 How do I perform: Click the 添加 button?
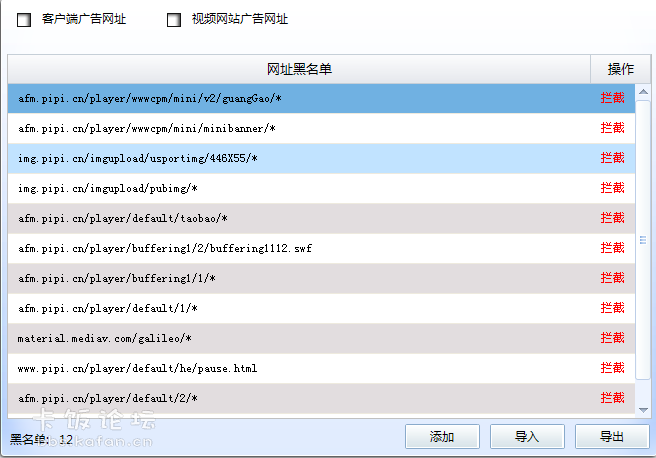(442, 437)
